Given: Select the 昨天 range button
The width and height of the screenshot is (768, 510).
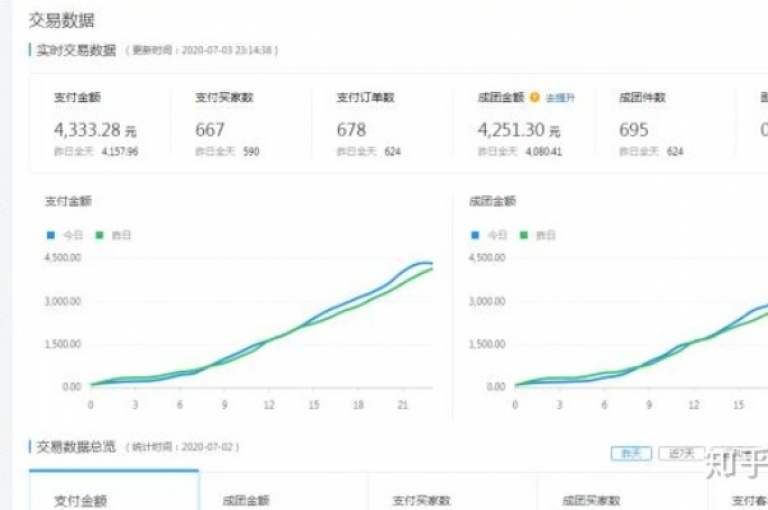Looking at the screenshot, I should [x=631, y=454].
